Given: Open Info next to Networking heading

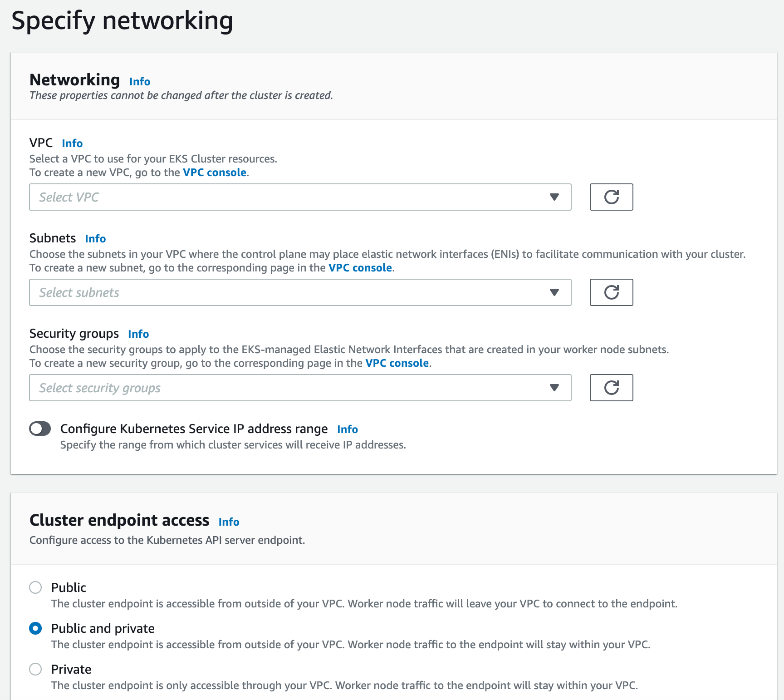Looking at the screenshot, I should 140,81.
